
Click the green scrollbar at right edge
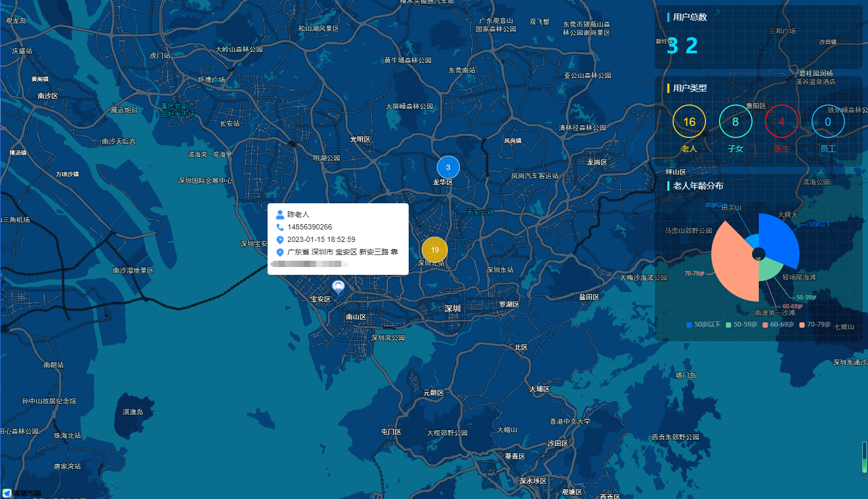click(x=864, y=458)
